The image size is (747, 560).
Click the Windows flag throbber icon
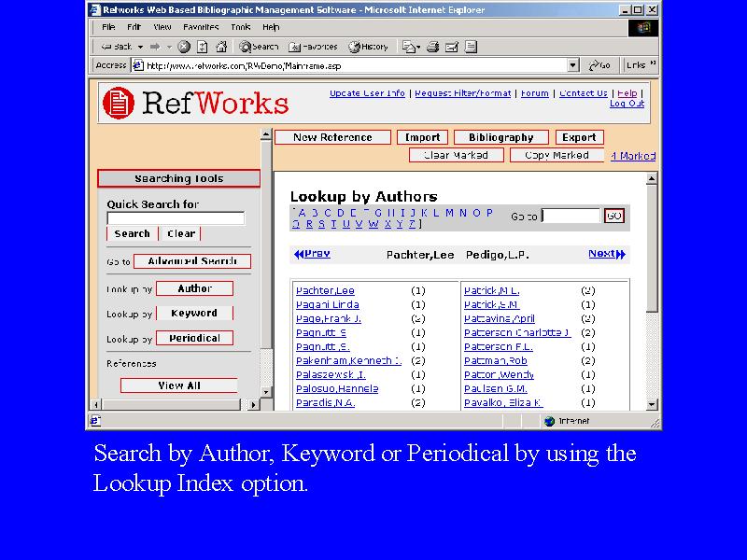click(643, 28)
